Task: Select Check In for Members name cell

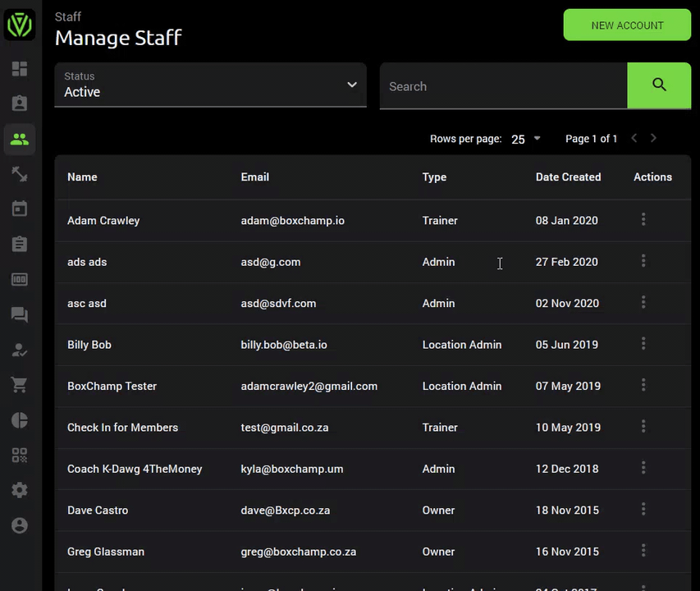Action: (x=123, y=428)
